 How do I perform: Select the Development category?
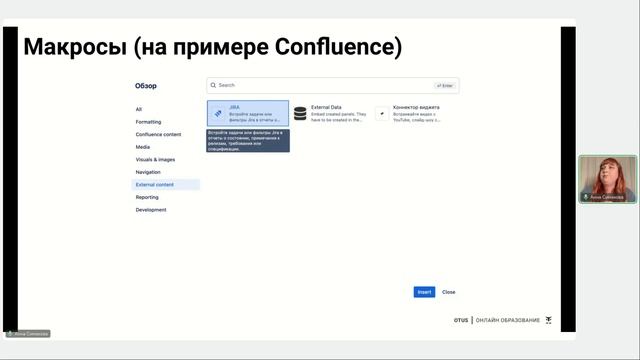pyautogui.click(x=151, y=210)
